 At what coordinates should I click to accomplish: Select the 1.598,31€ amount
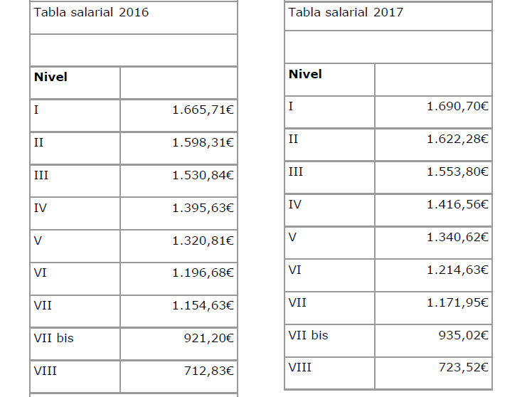[x=203, y=142]
